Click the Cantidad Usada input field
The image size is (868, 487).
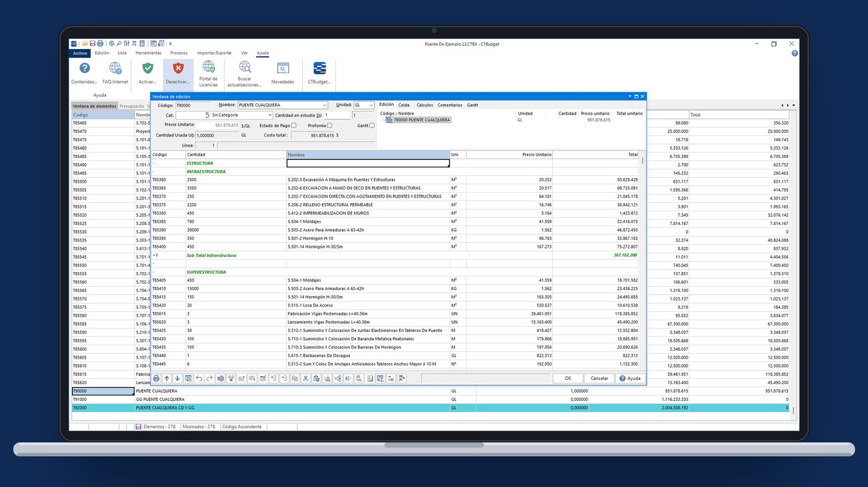click(x=216, y=135)
